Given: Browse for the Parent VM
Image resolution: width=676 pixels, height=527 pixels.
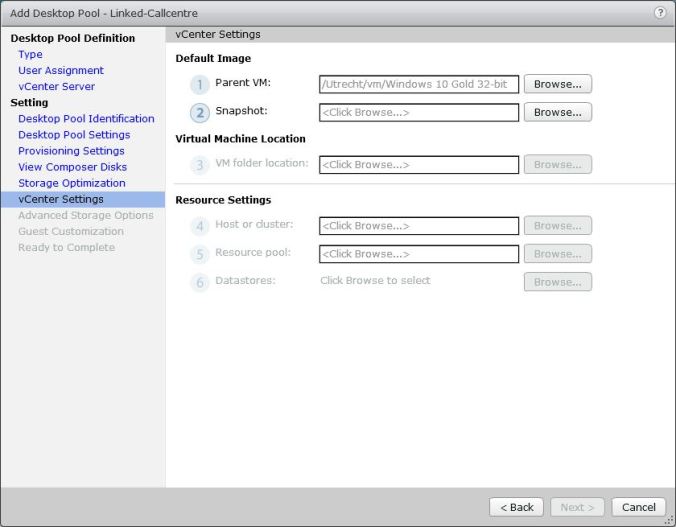Looking at the screenshot, I should 557,84.
